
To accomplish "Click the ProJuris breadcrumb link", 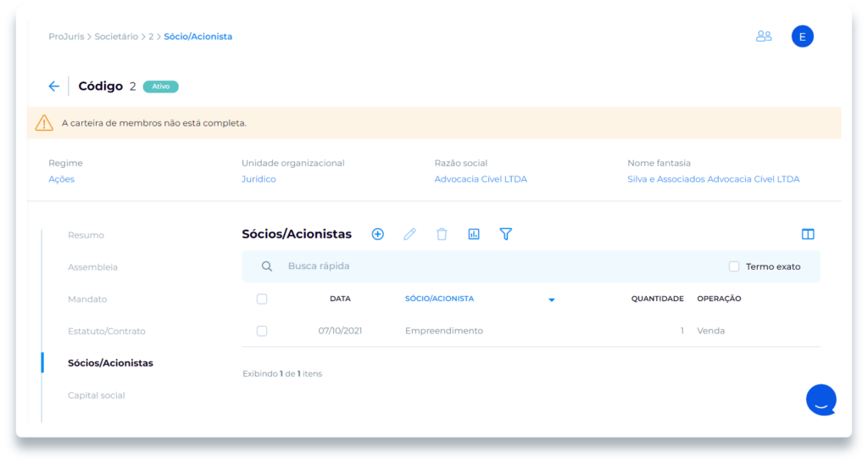I will (66, 36).
